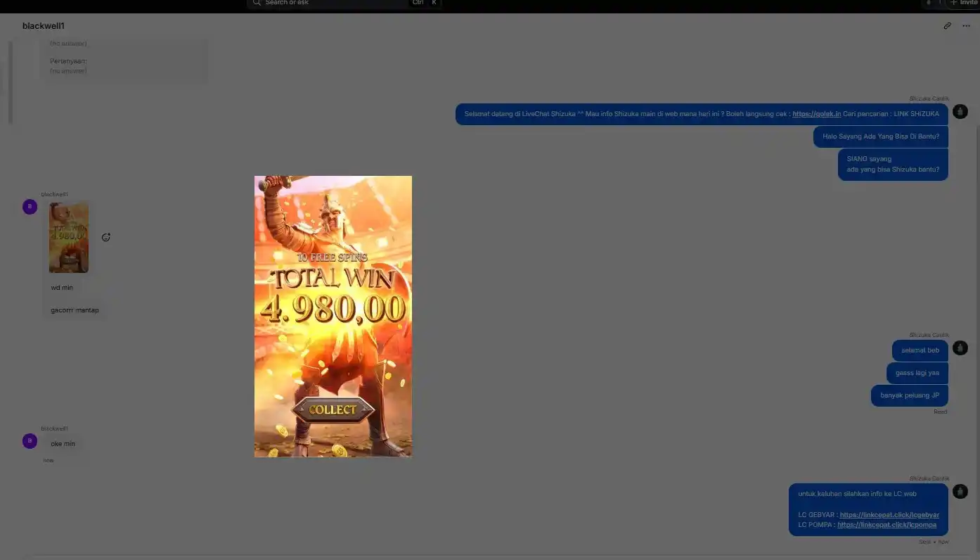The width and height of the screenshot is (980, 560).
Task: Click Shizuka avatar beside the LC web message
Action: pos(960,491)
